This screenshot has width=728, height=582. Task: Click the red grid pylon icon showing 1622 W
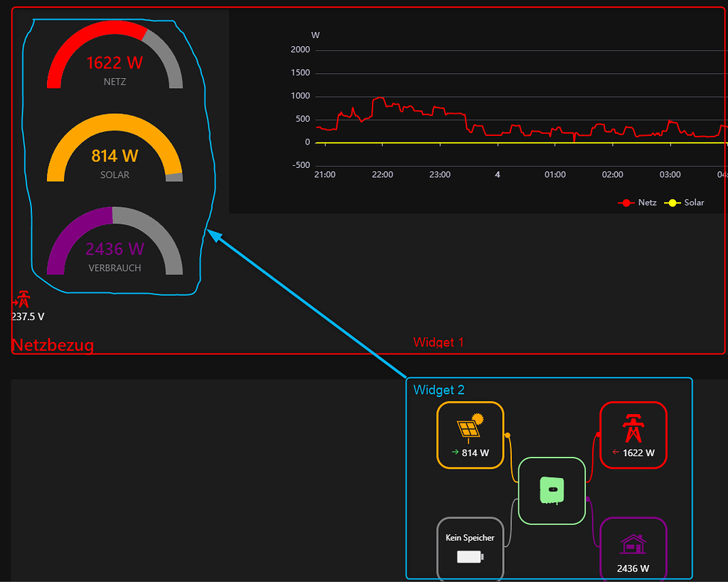(633, 427)
